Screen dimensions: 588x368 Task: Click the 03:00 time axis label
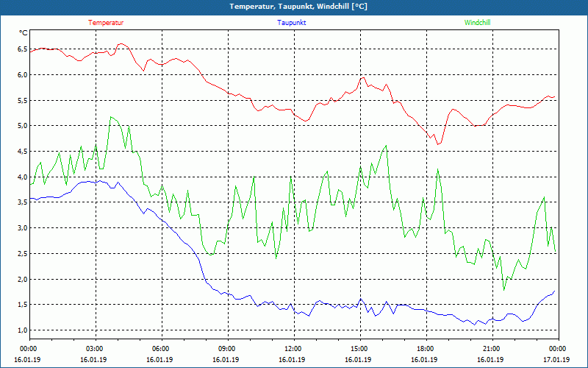point(93,348)
